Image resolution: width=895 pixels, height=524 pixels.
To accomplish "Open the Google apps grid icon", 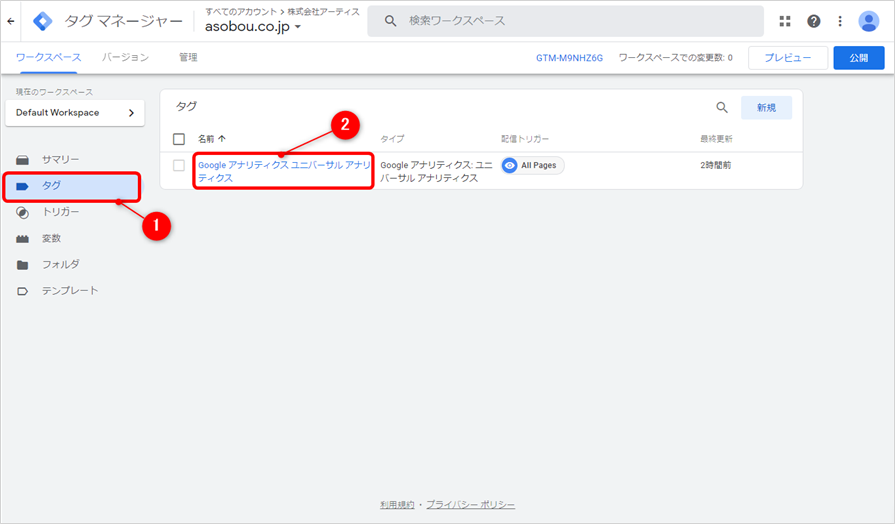I will (x=785, y=21).
